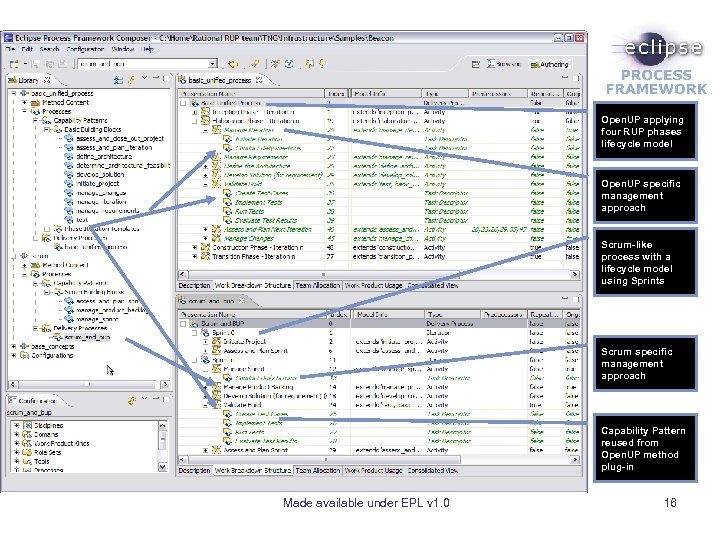
Task: Click the test capability pattern icon
Action: pyautogui.click(x=69, y=219)
